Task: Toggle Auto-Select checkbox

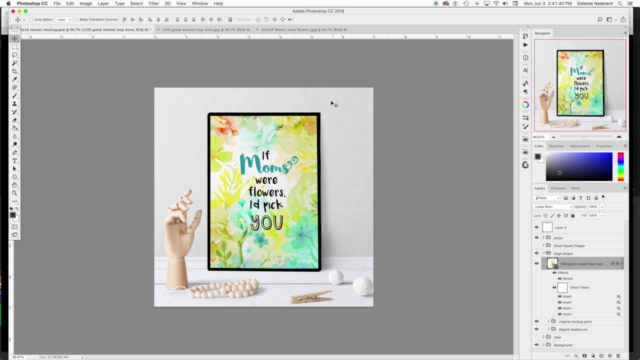Action: [x=31, y=20]
